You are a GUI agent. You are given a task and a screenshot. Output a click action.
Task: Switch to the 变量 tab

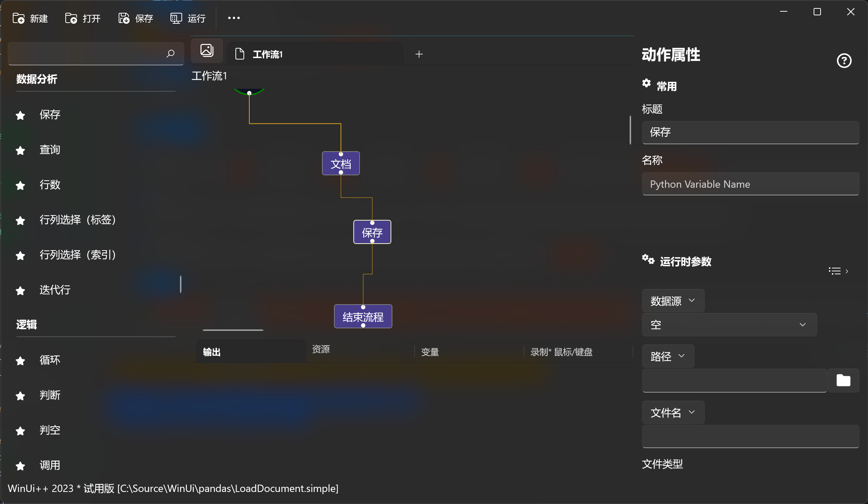(430, 352)
